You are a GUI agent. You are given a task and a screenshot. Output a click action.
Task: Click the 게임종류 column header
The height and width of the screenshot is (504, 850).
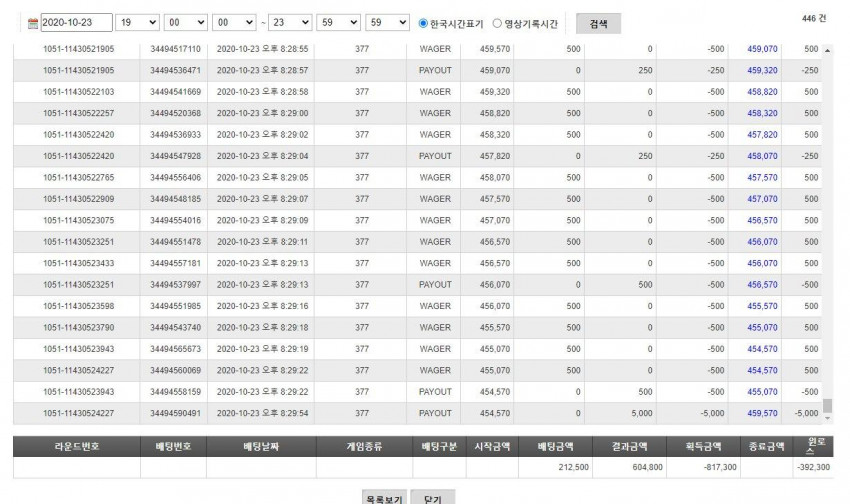point(364,447)
